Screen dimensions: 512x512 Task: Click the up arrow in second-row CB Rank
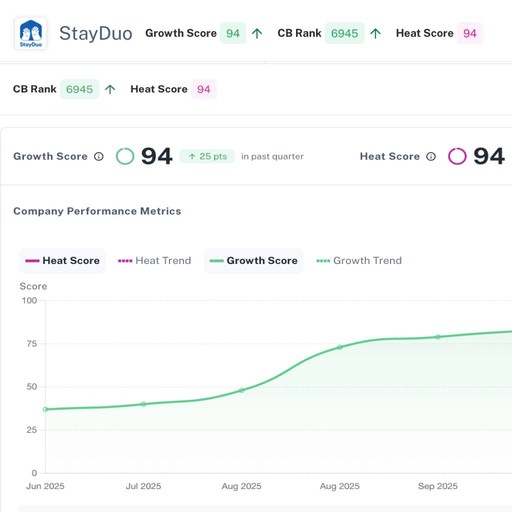(x=110, y=89)
